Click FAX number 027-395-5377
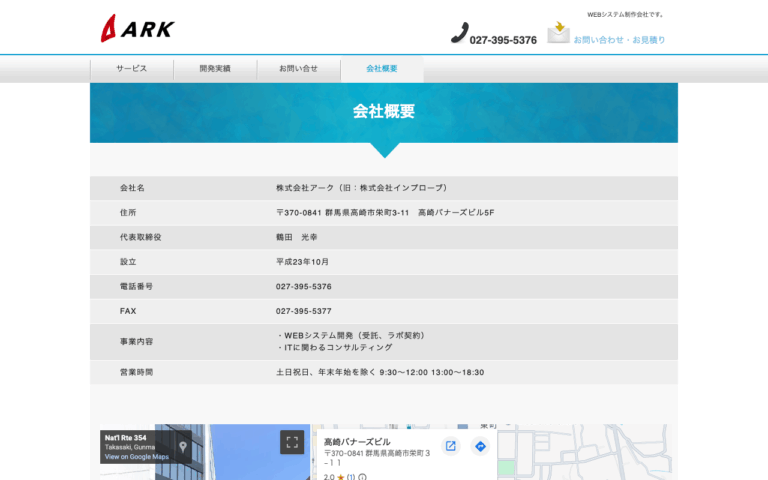This screenshot has width=768, height=480. click(x=304, y=311)
